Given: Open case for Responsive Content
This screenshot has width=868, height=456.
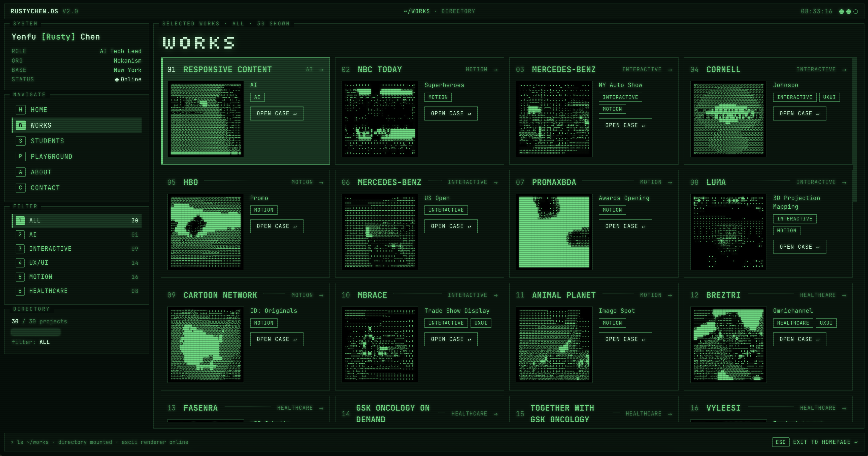Looking at the screenshot, I should (x=277, y=113).
